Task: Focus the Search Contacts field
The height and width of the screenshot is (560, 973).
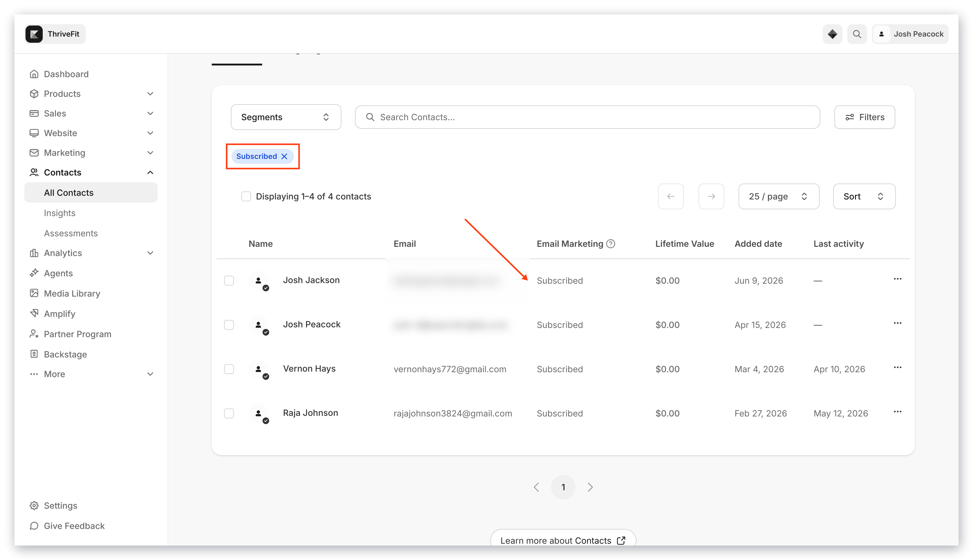Action: click(587, 117)
